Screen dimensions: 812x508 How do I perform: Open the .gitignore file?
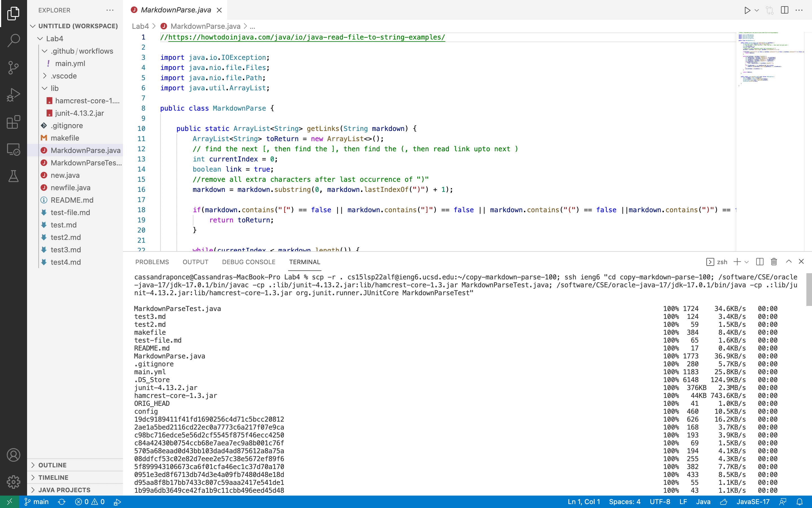[75, 126]
